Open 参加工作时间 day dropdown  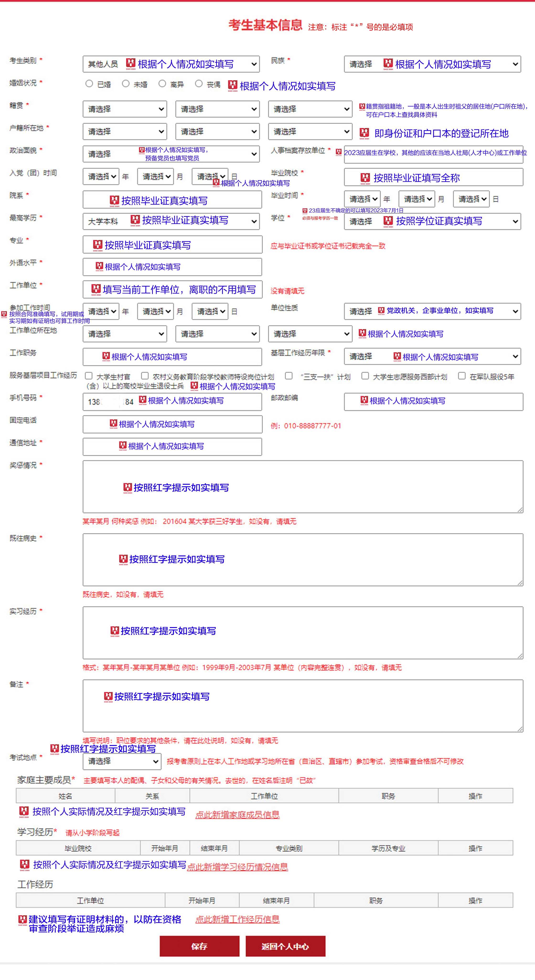[x=210, y=311]
